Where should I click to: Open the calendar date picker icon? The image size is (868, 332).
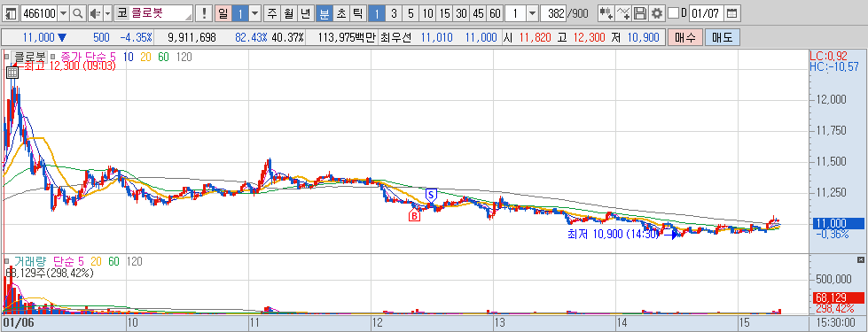pyautogui.click(x=731, y=13)
